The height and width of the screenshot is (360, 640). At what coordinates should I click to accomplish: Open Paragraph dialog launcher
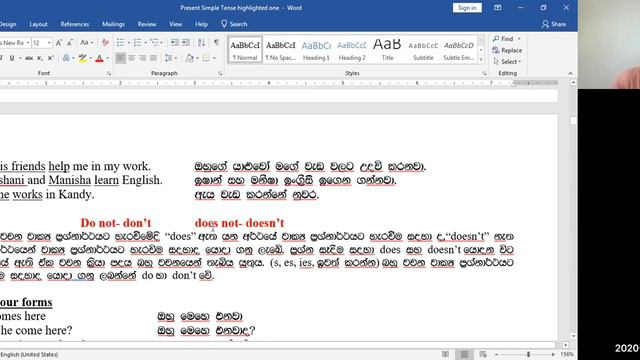click(x=220, y=73)
